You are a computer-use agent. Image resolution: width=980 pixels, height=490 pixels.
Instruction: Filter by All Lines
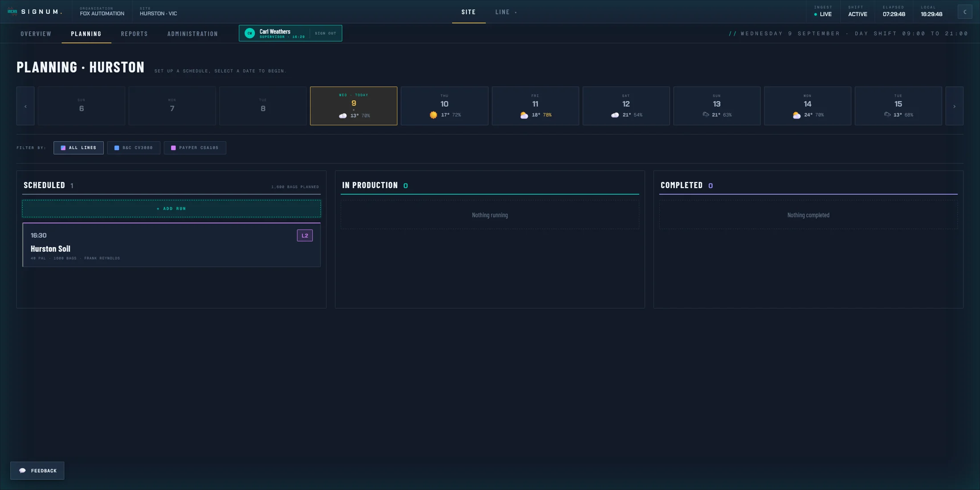pyautogui.click(x=78, y=148)
